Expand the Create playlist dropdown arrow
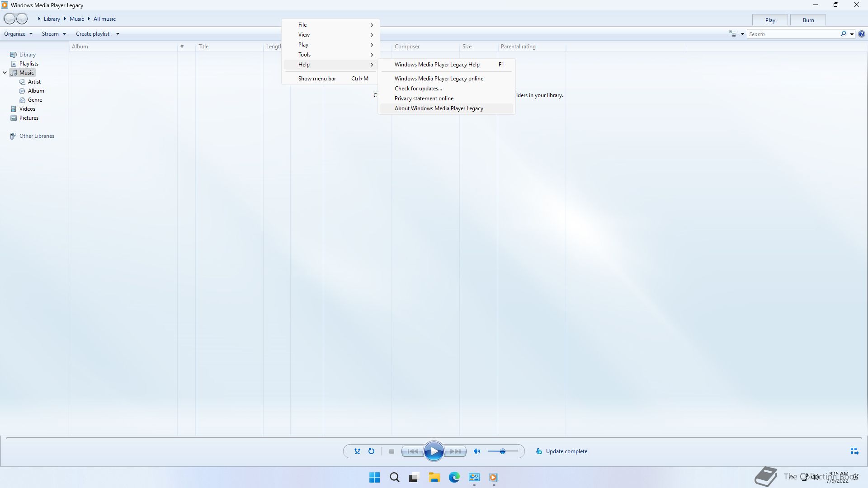Viewport: 868px width, 488px height. pyautogui.click(x=118, y=34)
